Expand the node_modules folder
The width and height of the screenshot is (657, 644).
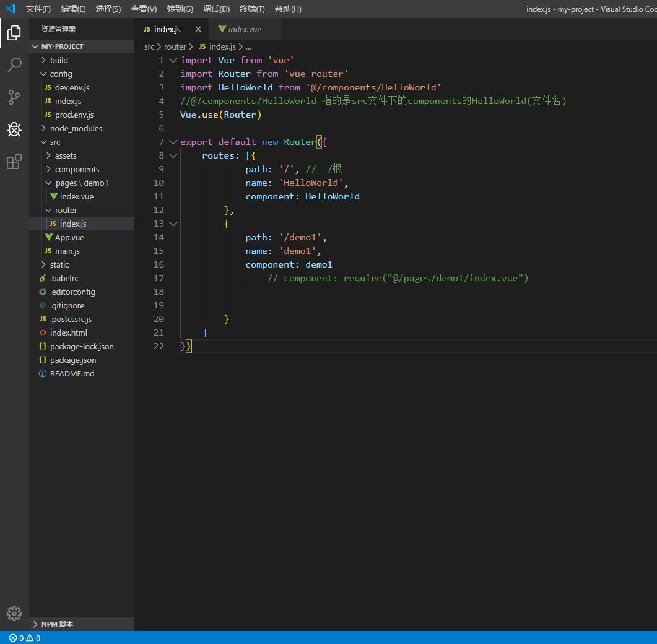tap(76, 128)
